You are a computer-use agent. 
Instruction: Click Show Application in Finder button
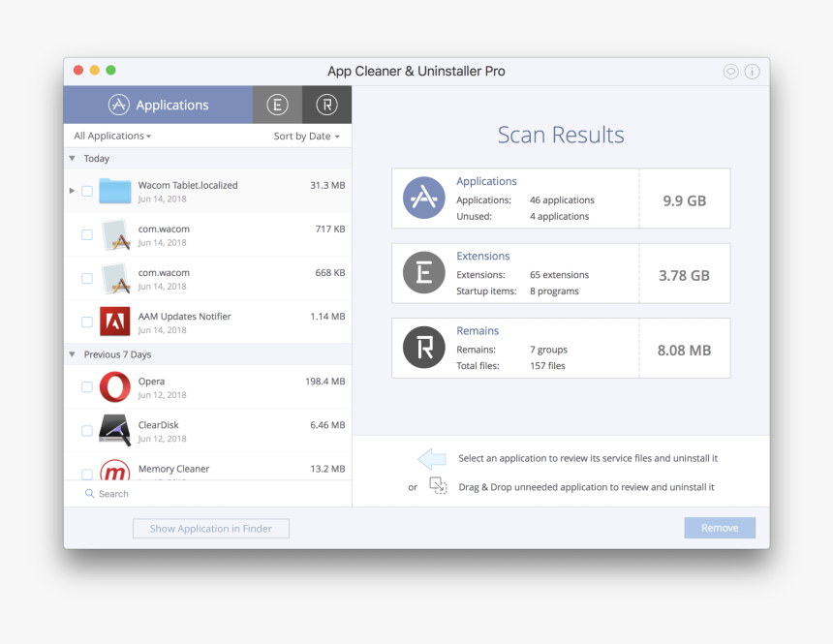coord(211,529)
